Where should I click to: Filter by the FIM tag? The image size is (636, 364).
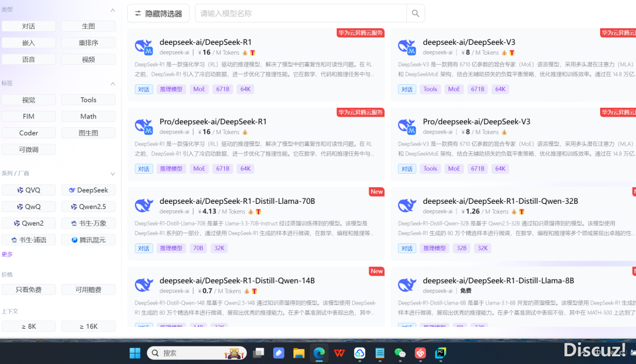[28, 117]
